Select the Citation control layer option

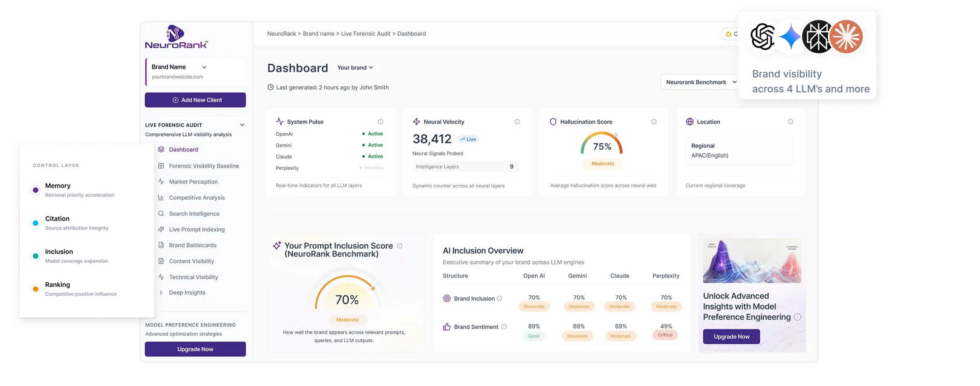point(57,223)
